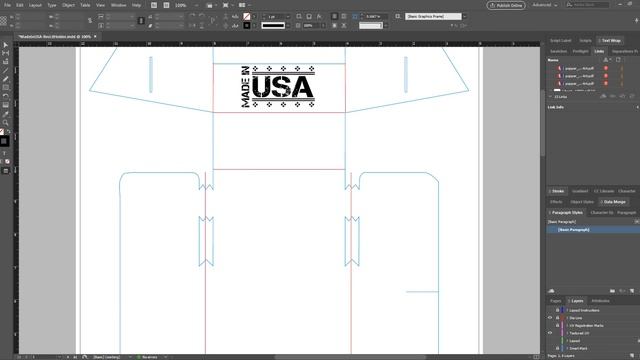
Task: Click CC Libraries cloud icon in Paragraph Styles
Action: click(551, 291)
